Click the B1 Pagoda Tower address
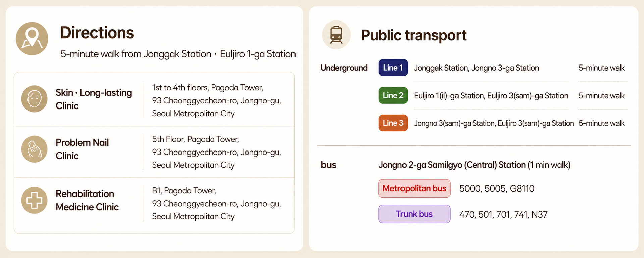644x258 pixels. (x=216, y=204)
